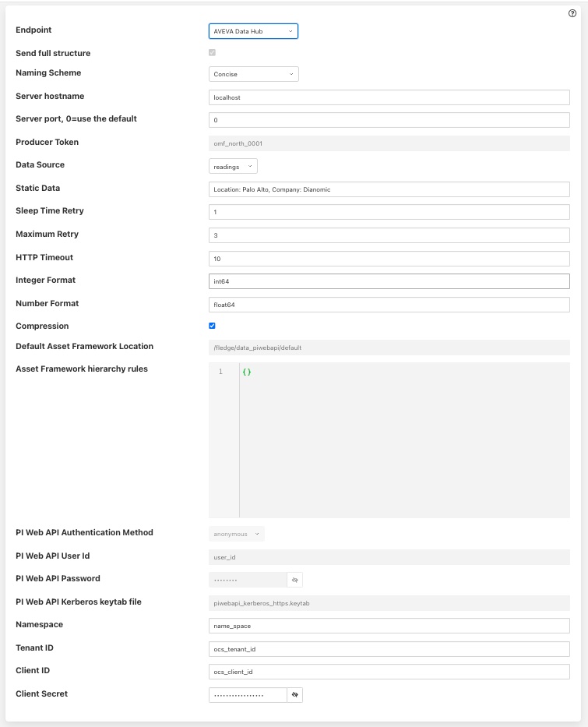Edit the Namespace field

point(388,625)
